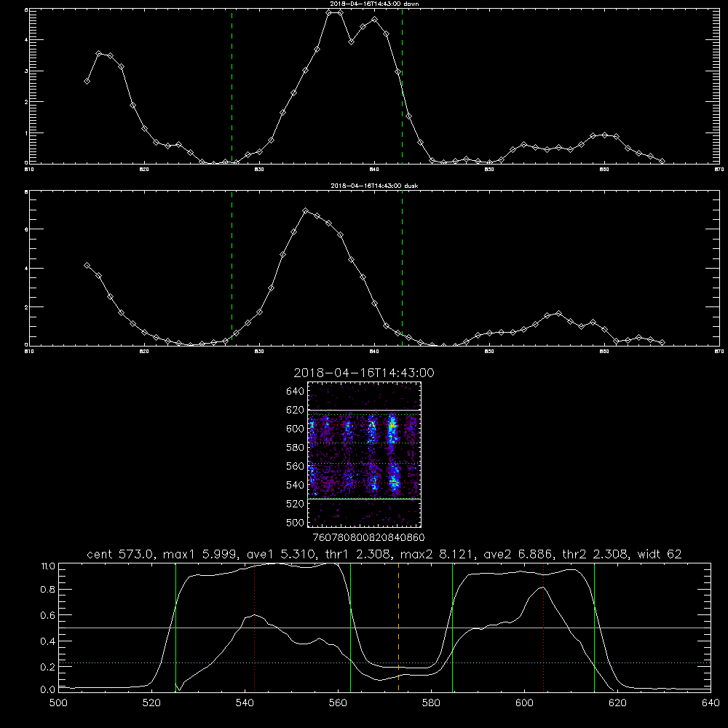Click the green solid boundary line near 525
Viewport: 728px width, 728px height.
coord(175,628)
